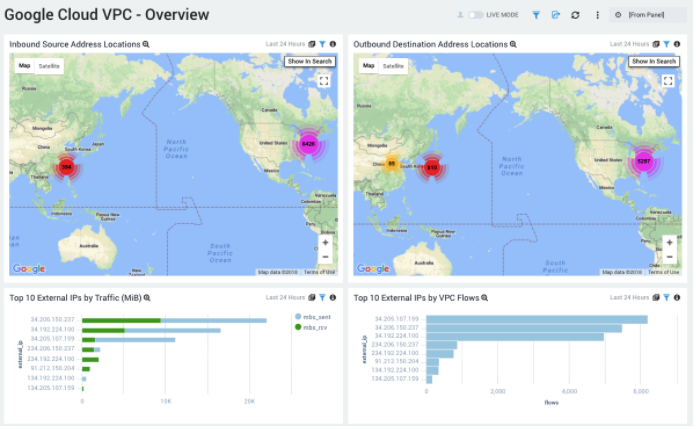Open Terms of Use on Inbound map
Viewport: 696px width, 429px height.
click(319, 272)
